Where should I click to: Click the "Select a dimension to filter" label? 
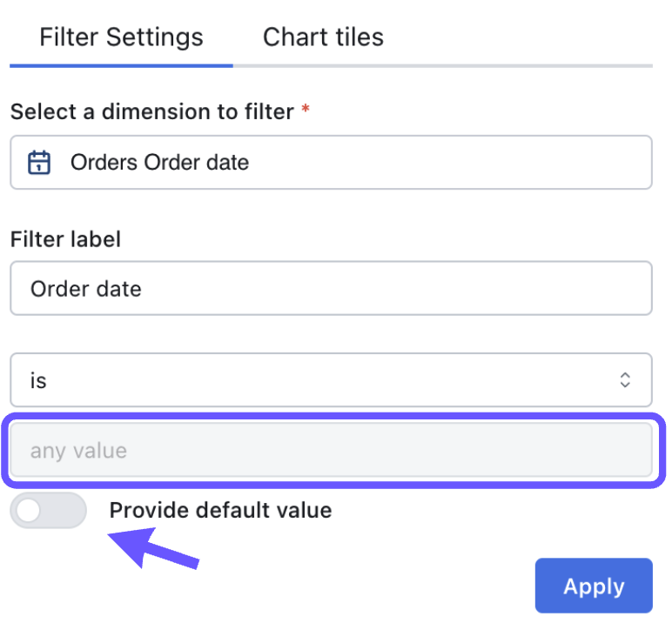pos(152,112)
